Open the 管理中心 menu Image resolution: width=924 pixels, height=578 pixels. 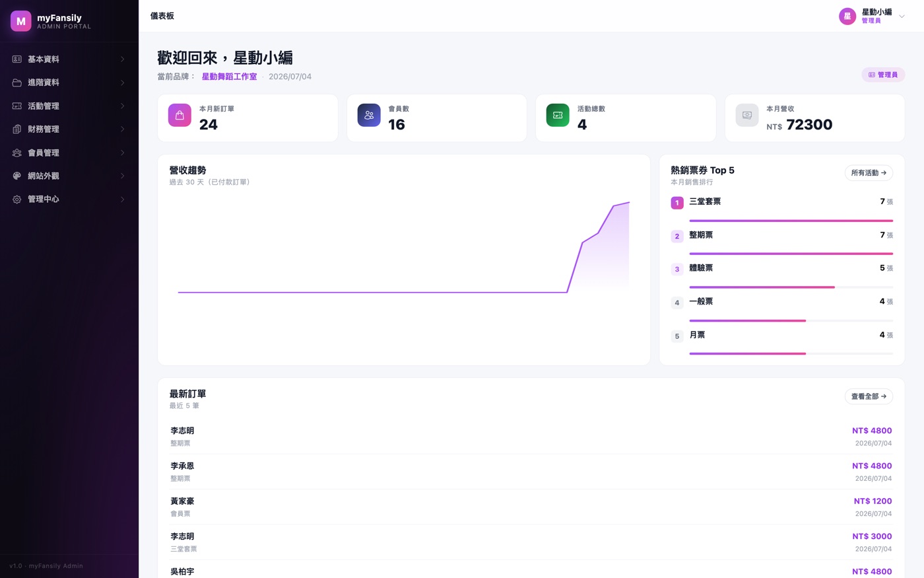click(x=69, y=199)
